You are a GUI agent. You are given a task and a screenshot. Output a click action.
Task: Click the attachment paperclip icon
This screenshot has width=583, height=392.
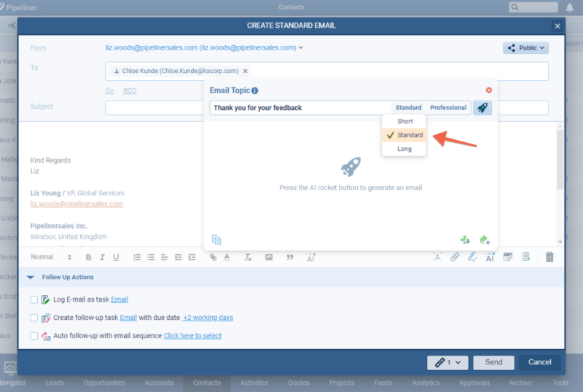tap(455, 257)
